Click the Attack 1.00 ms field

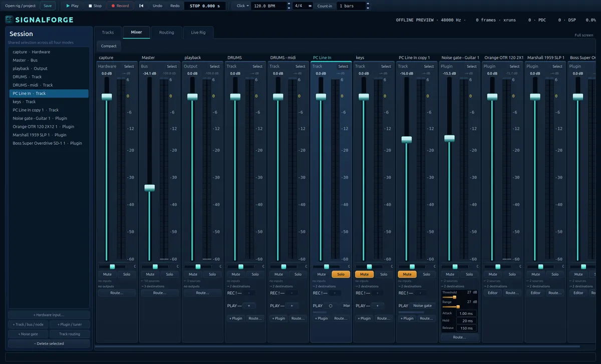[x=465, y=313]
